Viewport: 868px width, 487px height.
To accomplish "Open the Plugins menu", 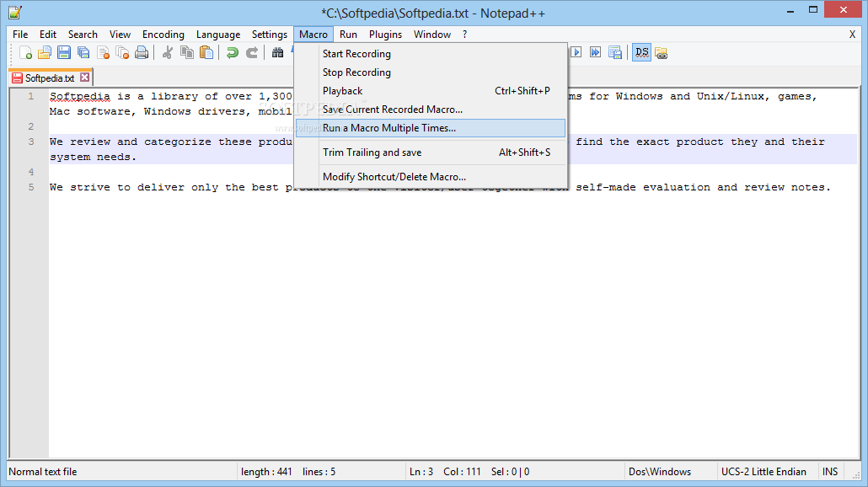I will tap(386, 35).
